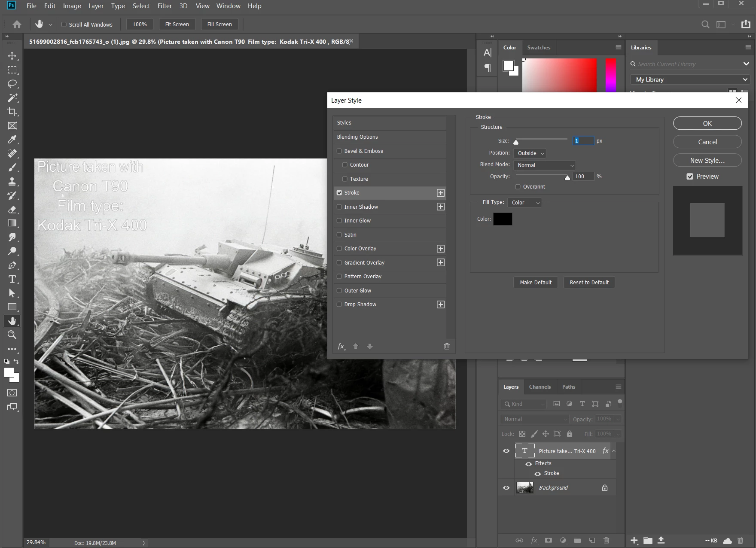Enable the Texture checkbox

click(x=345, y=179)
